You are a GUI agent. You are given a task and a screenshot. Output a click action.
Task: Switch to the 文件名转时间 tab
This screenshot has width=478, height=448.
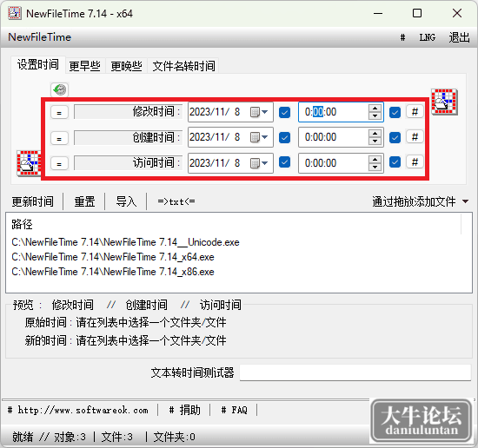click(x=183, y=66)
